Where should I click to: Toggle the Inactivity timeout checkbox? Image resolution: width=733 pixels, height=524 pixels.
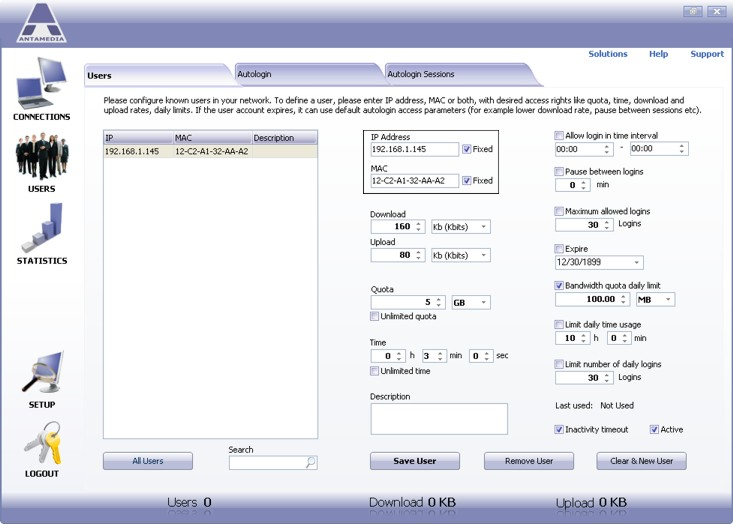click(x=560, y=430)
